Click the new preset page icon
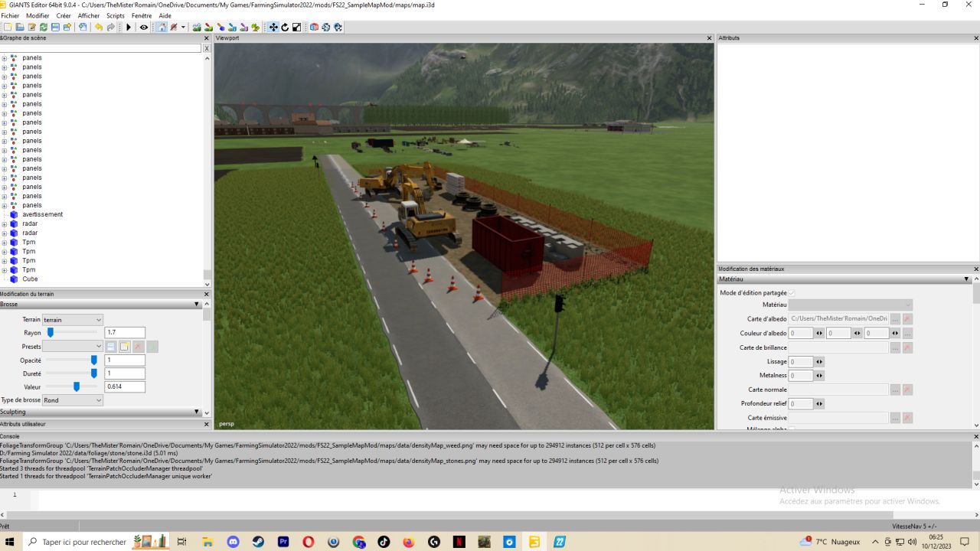Image resolution: width=980 pixels, height=551 pixels. (x=125, y=347)
